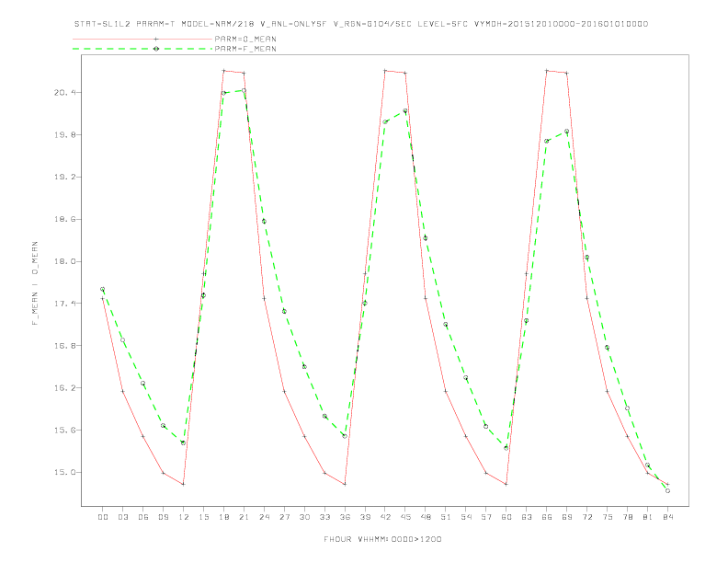The height and width of the screenshot is (563, 728).
Task: Click x-axis tick label 27
Action: tap(284, 517)
